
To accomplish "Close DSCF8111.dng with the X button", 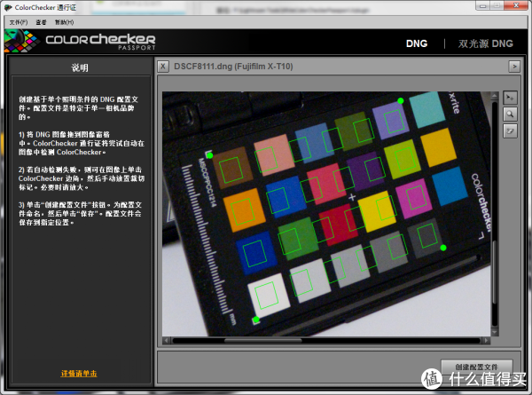I will click(x=163, y=67).
